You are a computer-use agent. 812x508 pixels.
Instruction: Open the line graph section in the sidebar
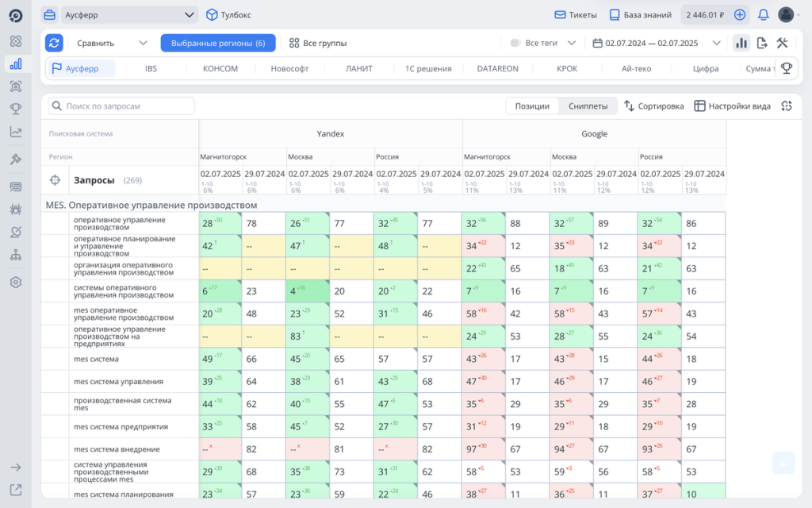16,132
